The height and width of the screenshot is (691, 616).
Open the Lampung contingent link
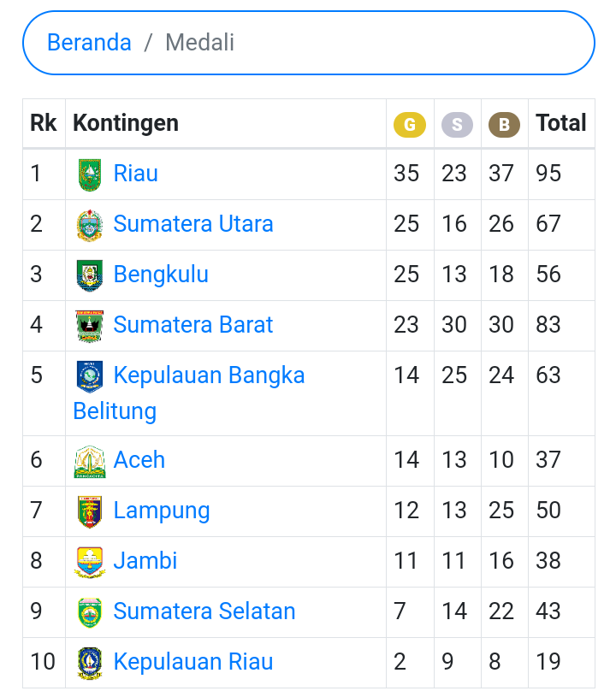click(162, 511)
